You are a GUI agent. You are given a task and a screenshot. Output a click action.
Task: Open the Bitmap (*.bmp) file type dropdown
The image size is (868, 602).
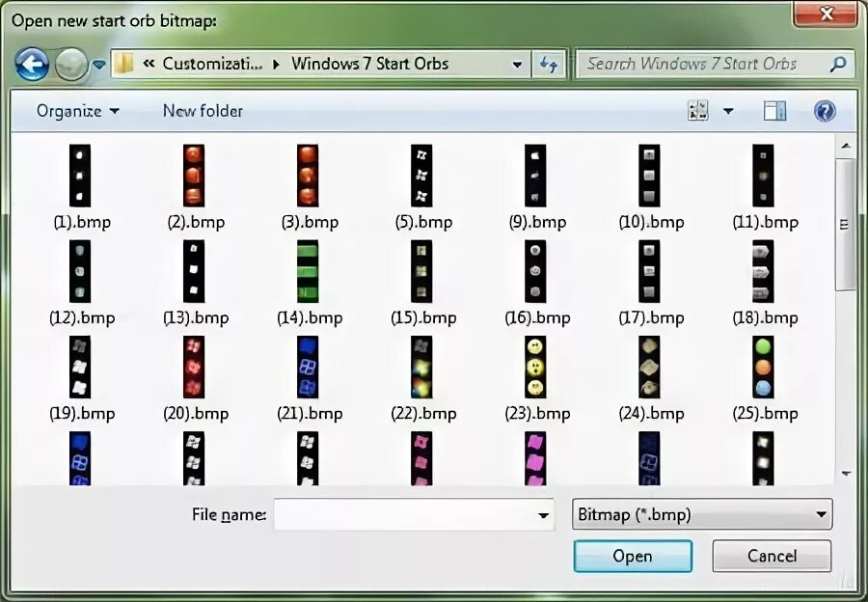click(x=702, y=514)
